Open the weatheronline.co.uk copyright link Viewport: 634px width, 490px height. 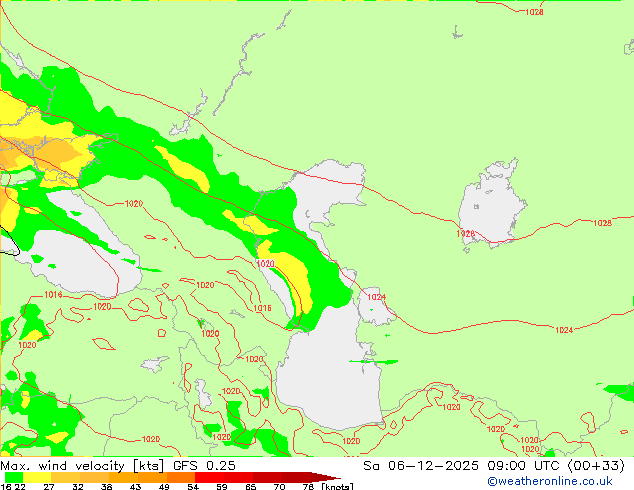550,481
